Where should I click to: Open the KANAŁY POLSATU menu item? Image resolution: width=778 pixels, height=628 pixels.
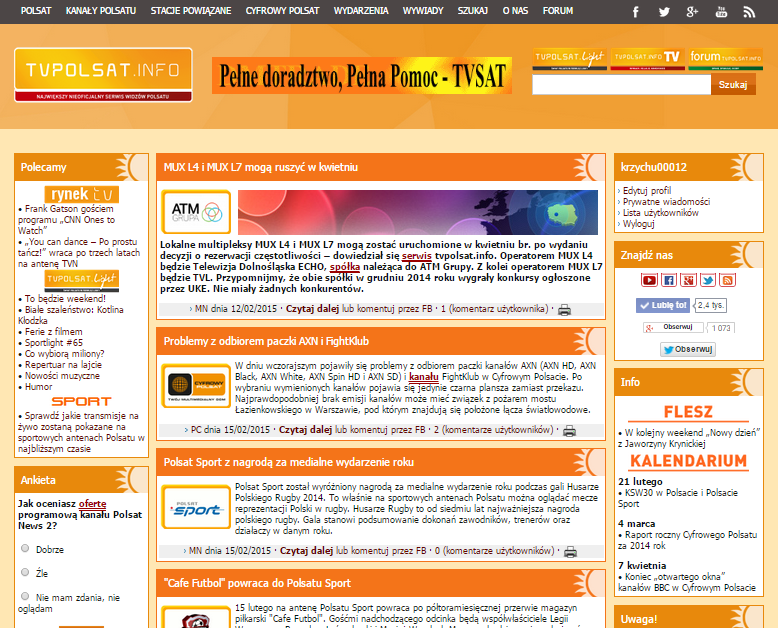(x=101, y=10)
